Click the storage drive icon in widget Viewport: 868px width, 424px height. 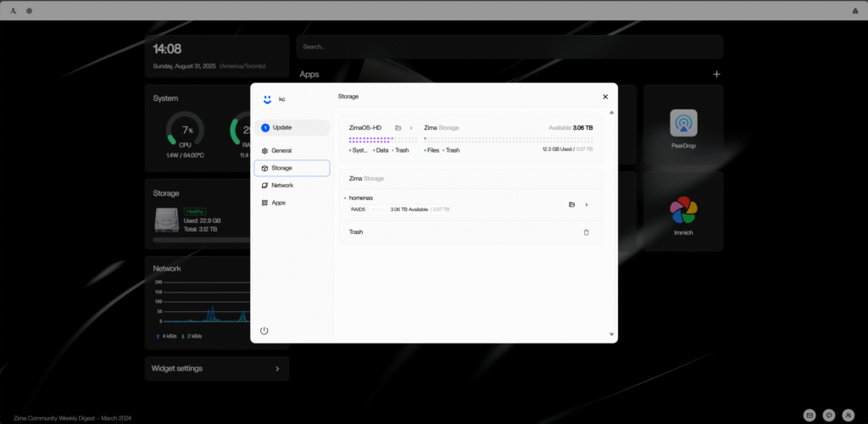tap(167, 220)
